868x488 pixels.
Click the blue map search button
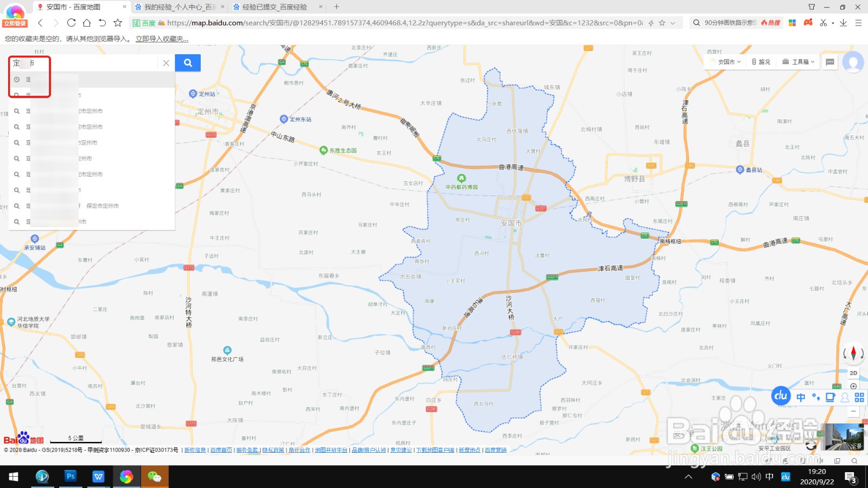tap(188, 63)
